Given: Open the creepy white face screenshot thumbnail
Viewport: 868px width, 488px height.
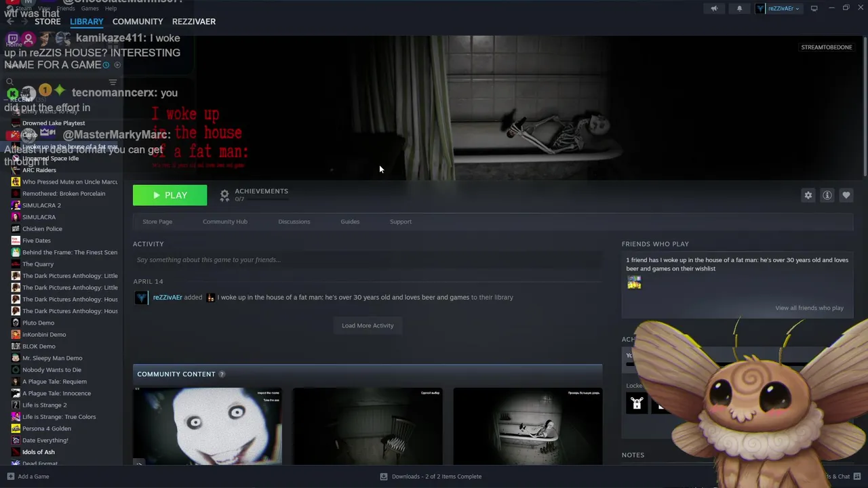Looking at the screenshot, I should click(x=208, y=426).
